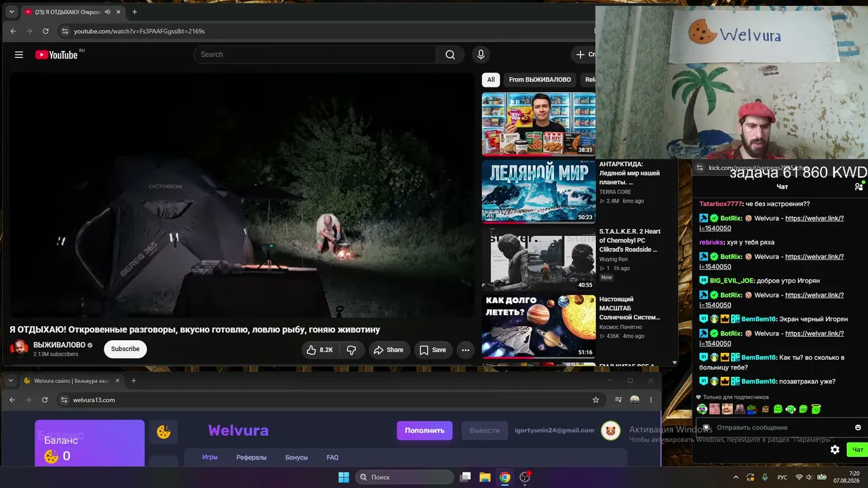This screenshot has height=488, width=868.
Task: Open the Chrome profile avatar in Welvura window
Action: [635, 400]
